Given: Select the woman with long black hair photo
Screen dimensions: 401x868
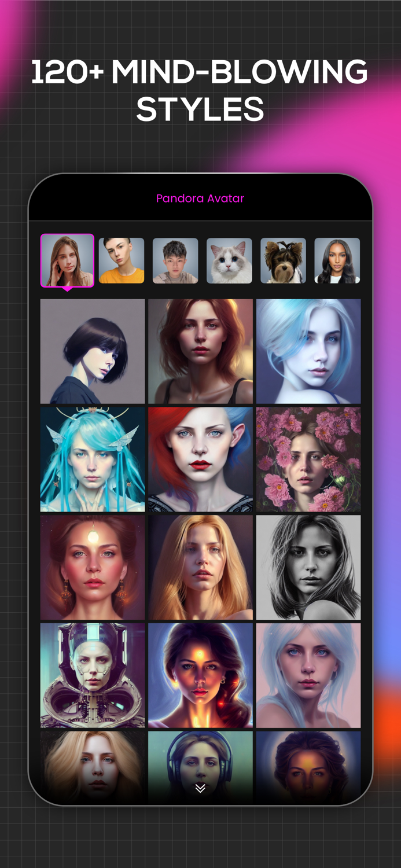Looking at the screenshot, I should click(337, 260).
